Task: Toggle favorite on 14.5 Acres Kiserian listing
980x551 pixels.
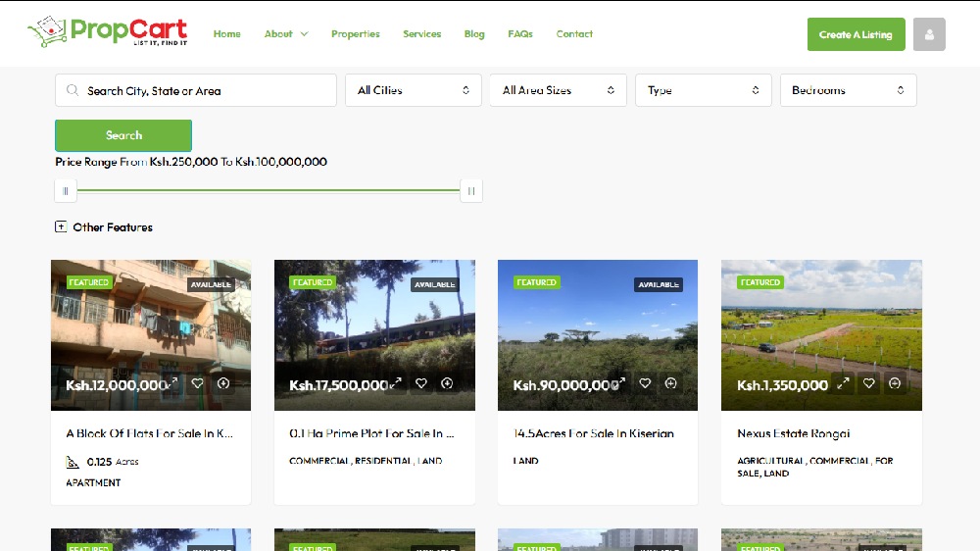Action: point(645,383)
